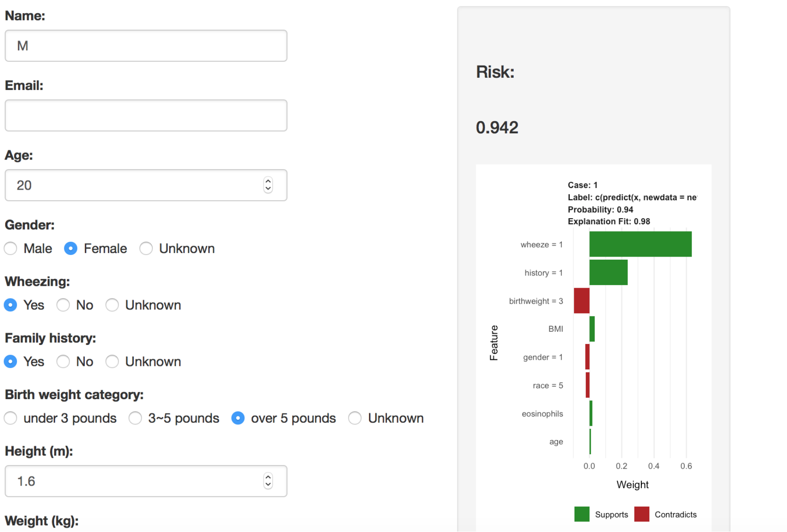Image resolution: width=787 pixels, height=532 pixels.
Task: Set Family history to Unknown
Action: (112, 362)
